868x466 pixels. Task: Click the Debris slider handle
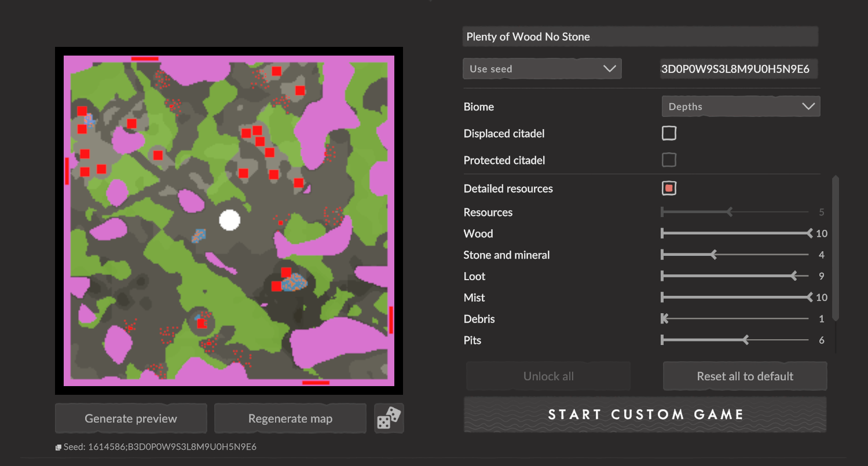click(665, 319)
